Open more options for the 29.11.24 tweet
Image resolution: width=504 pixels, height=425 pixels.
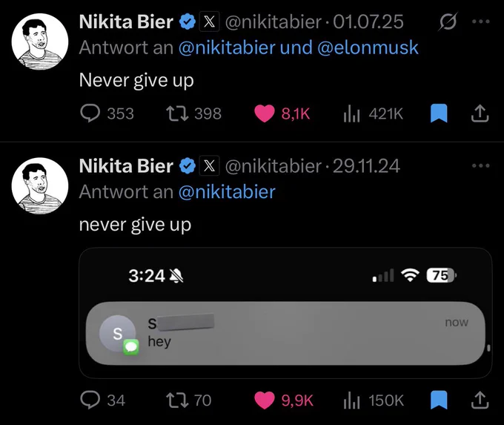481,165
